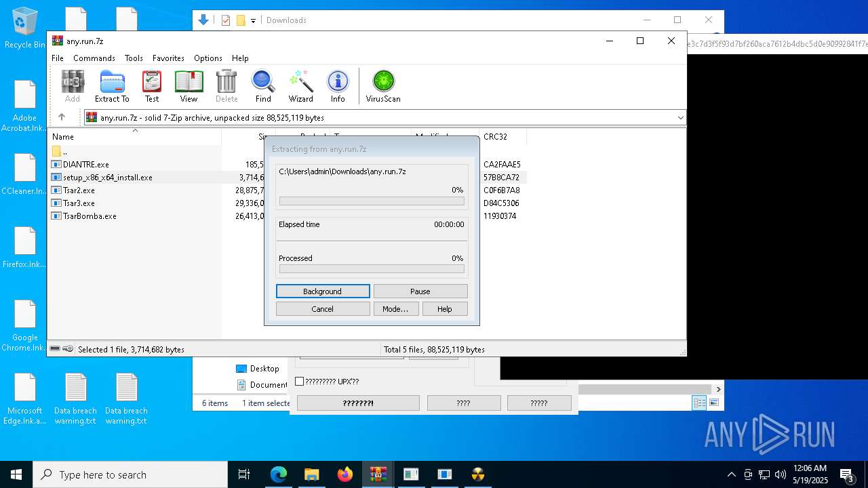Click Explorer horizontal scrollbar right arrow
The image size is (868, 488).
pyautogui.click(x=718, y=389)
